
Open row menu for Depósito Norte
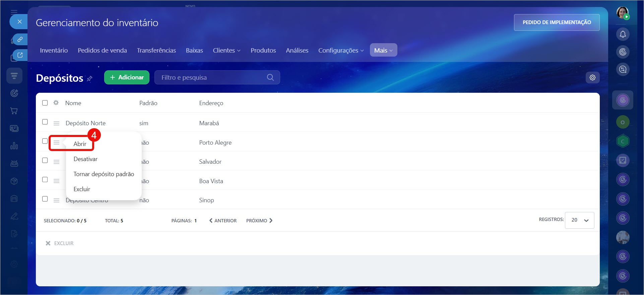point(56,123)
